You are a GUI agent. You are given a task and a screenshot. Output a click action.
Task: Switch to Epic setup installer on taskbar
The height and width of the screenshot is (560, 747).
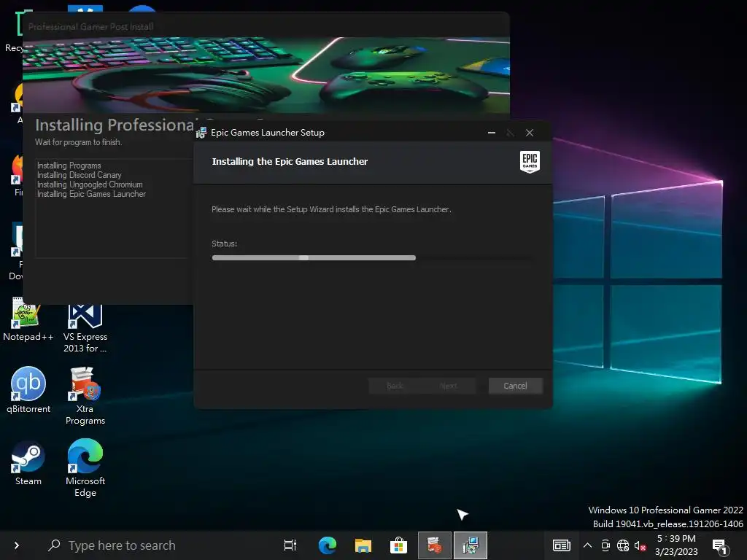[x=471, y=545]
